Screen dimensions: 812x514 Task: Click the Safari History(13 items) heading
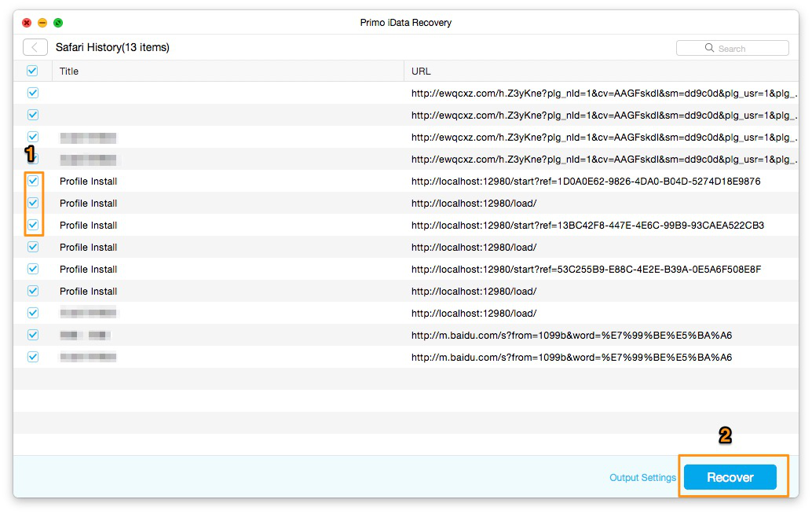point(112,48)
